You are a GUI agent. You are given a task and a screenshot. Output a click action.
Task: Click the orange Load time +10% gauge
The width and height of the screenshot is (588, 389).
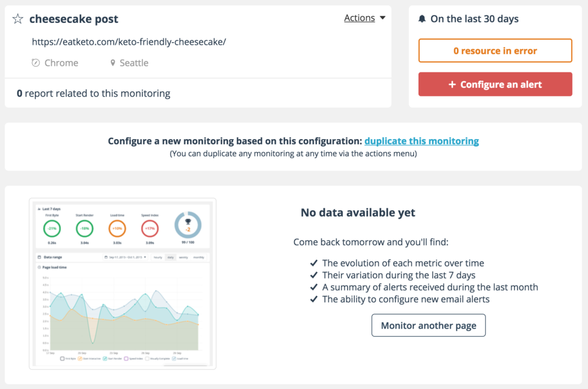pos(117,229)
